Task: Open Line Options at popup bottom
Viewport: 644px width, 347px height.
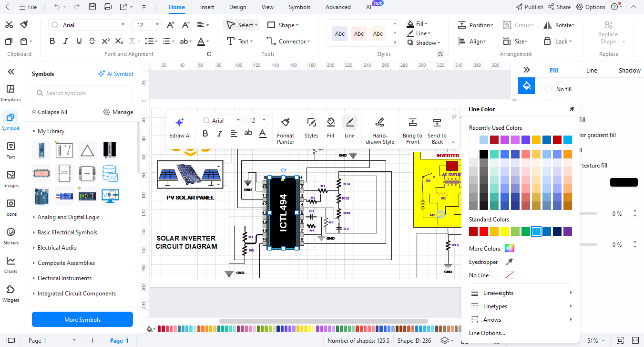Action: [x=487, y=333]
